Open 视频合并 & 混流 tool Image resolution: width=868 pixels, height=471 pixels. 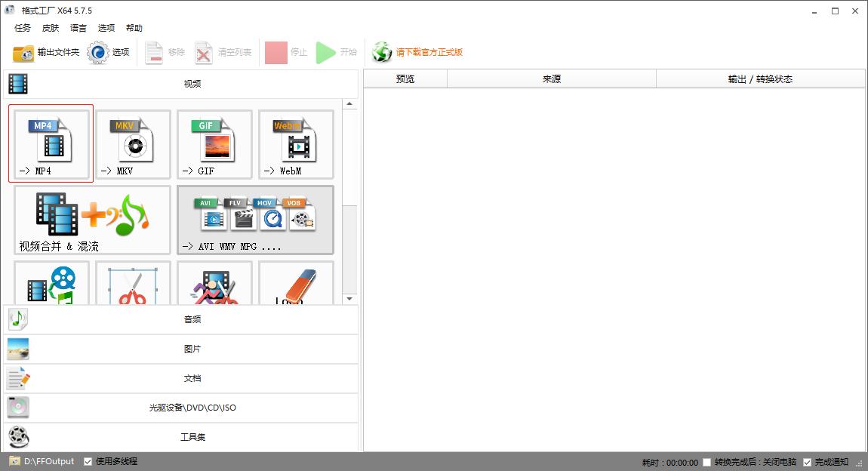91,219
